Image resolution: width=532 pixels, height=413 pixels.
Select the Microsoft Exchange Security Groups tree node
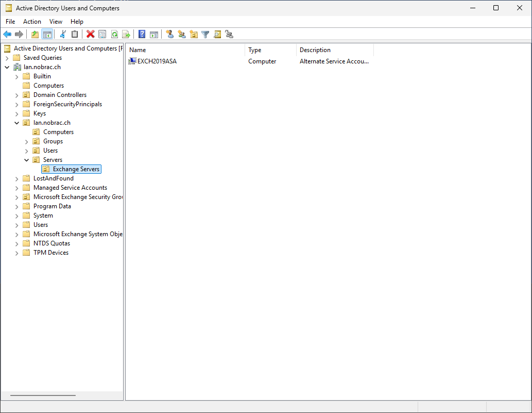pos(78,197)
